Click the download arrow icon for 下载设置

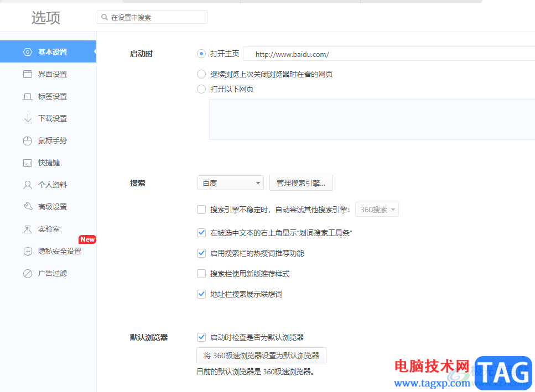click(28, 118)
